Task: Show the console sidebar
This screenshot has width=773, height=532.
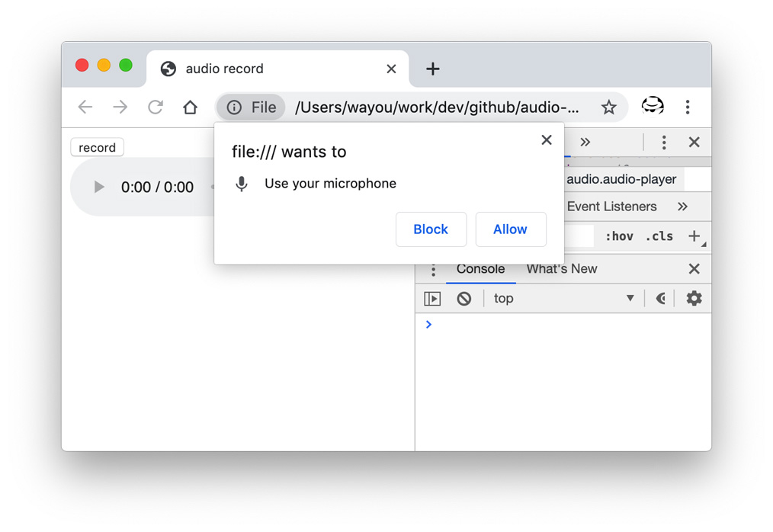Action: tap(432, 299)
